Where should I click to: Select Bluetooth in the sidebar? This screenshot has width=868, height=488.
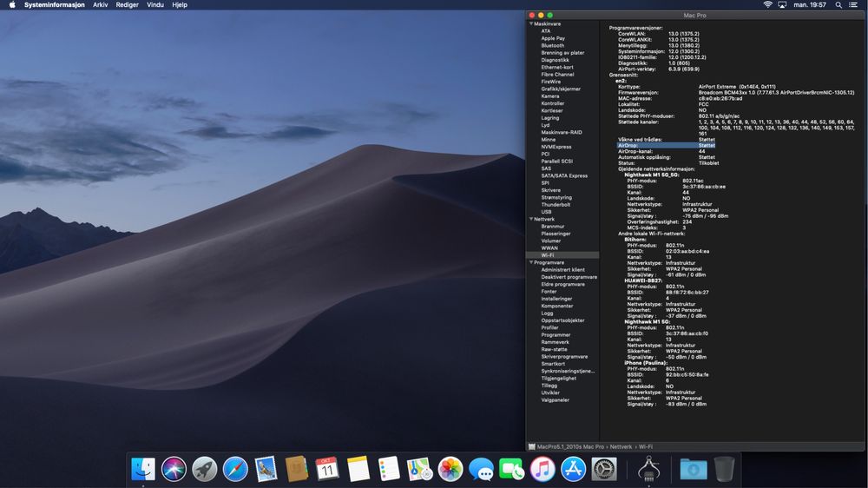552,45
